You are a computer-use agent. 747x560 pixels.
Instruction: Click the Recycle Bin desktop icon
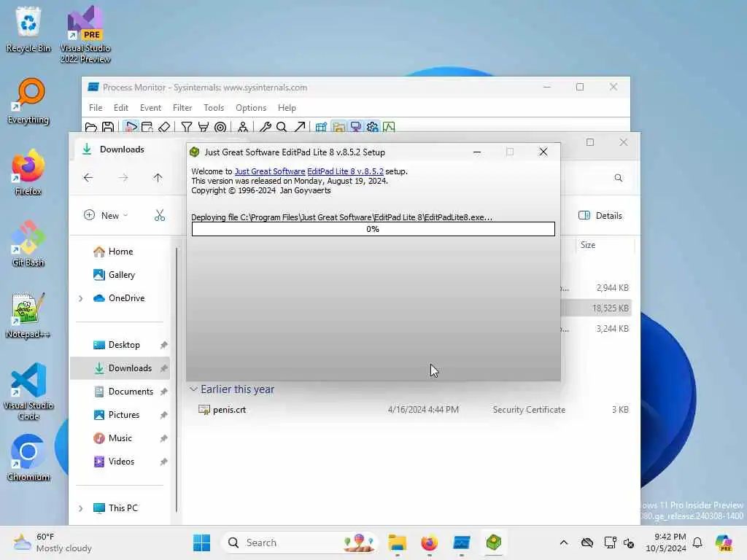pos(28,29)
